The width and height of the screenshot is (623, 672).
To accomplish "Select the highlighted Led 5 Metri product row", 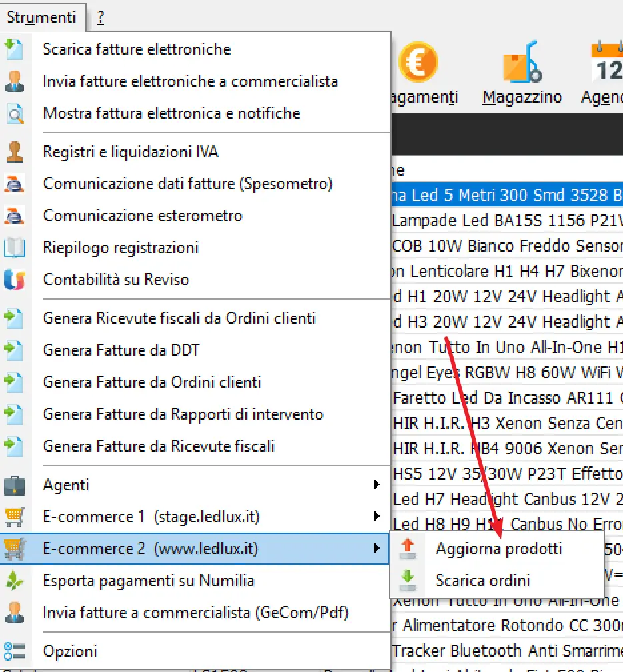I will click(506, 195).
